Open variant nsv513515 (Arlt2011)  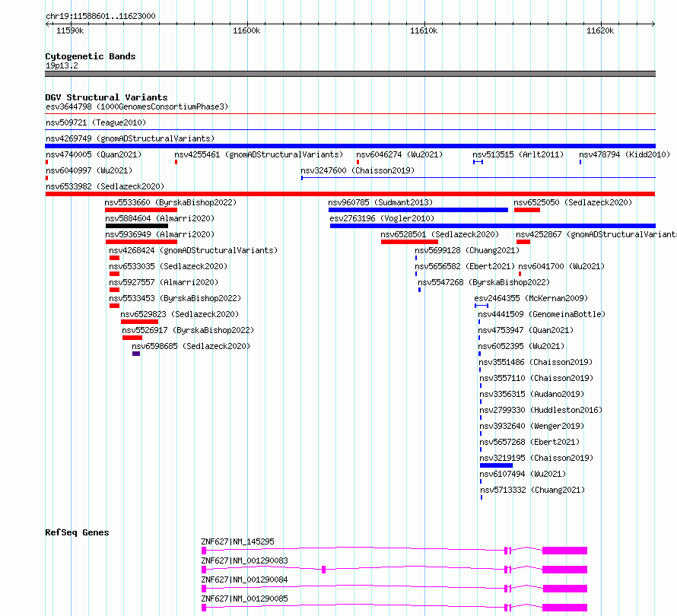pos(518,154)
